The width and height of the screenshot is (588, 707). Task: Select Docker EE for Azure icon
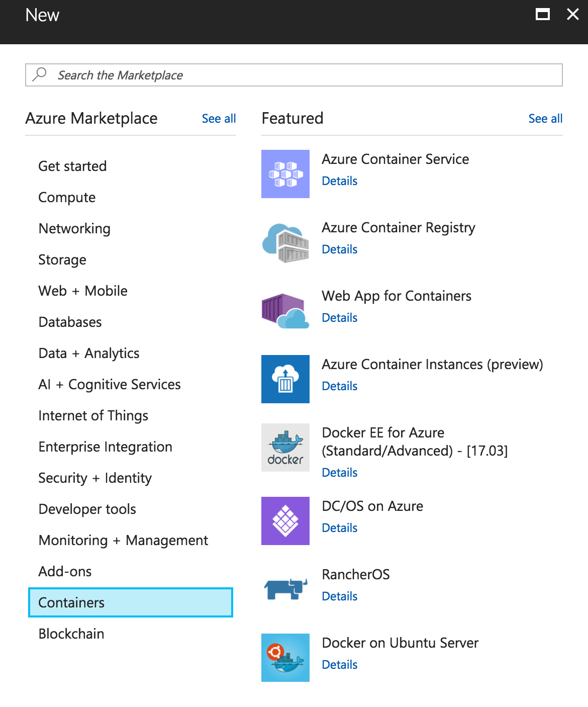click(285, 448)
